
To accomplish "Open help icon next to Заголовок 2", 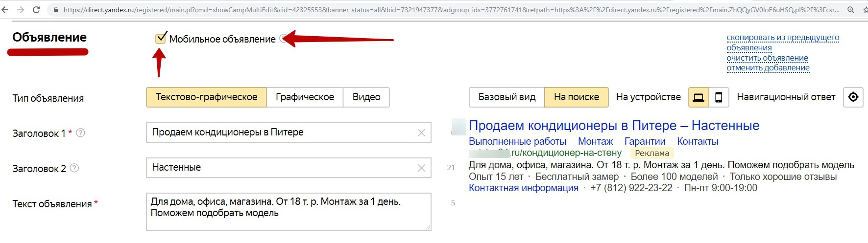I will point(74,168).
